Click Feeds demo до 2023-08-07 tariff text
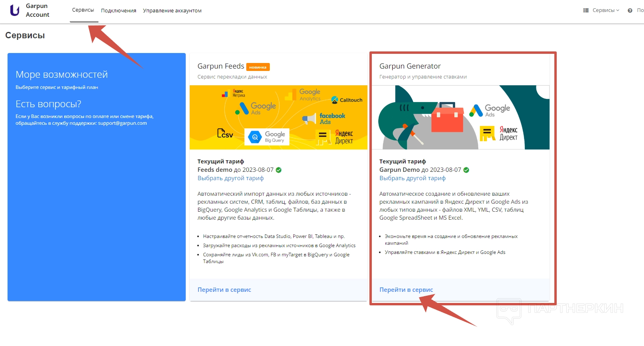The height and width of the screenshot is (346, 644). coord(236,170)
